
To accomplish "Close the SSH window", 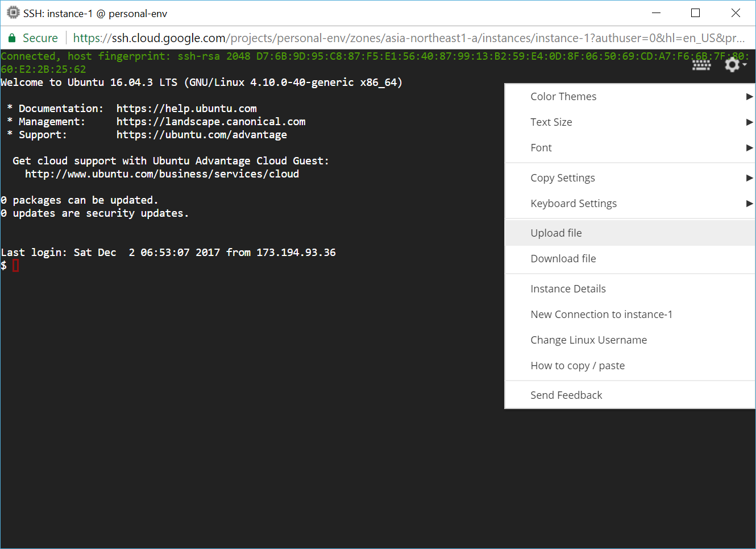I will point(736,13).
